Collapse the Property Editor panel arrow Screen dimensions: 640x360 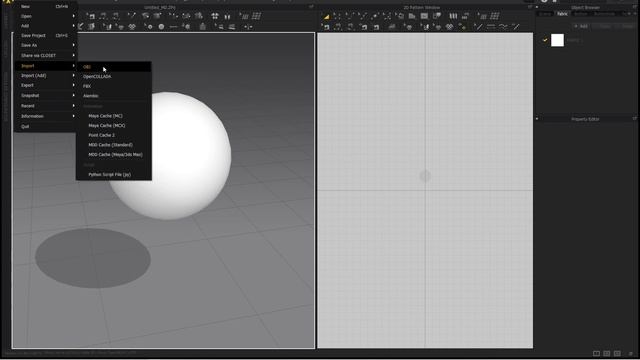[x=537, y=119]
